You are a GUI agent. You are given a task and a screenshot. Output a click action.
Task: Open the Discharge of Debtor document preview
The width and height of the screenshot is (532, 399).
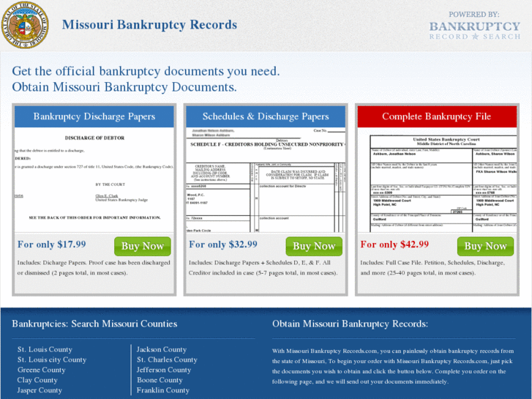94,180
